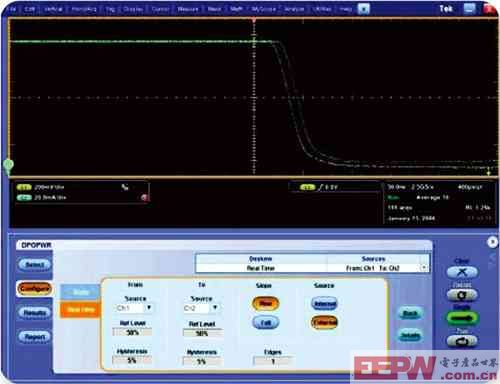Select the Fall slope option

pos(265,323)
